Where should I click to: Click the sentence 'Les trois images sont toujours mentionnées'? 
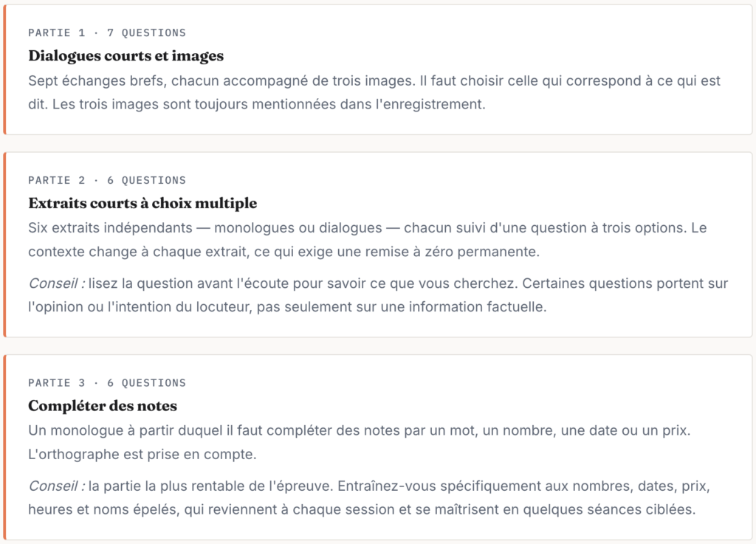(x=269, y=104)
